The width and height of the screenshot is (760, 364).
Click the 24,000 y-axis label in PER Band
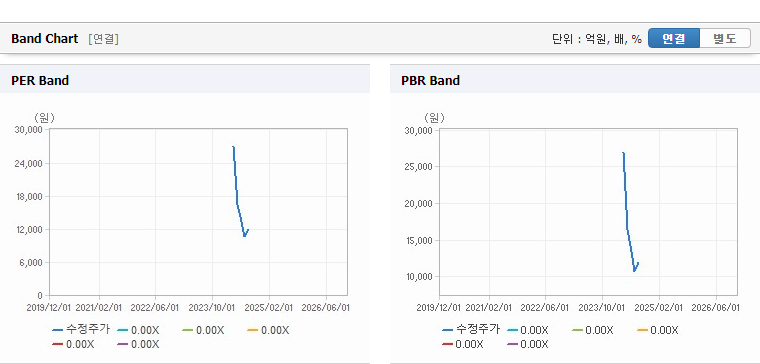tap(30, 163)
